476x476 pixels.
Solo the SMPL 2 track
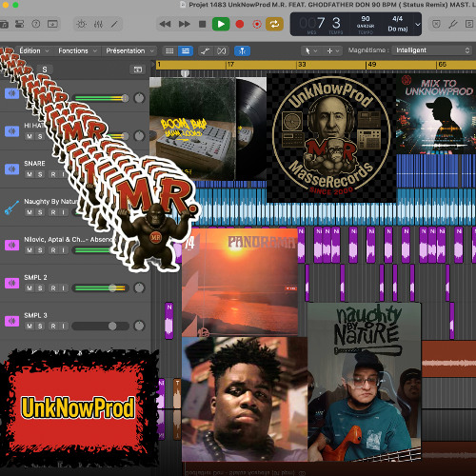pos(40,288)
